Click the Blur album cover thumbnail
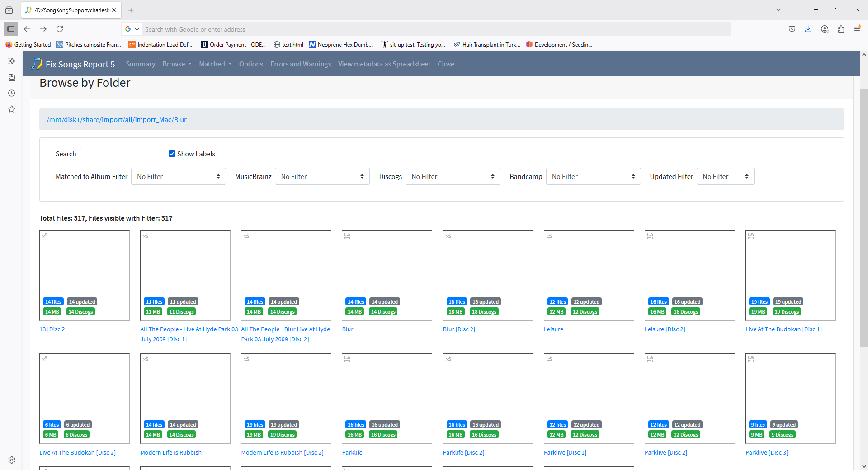The height and width of the screenshot is (470, 868). (x=387, y=276)
